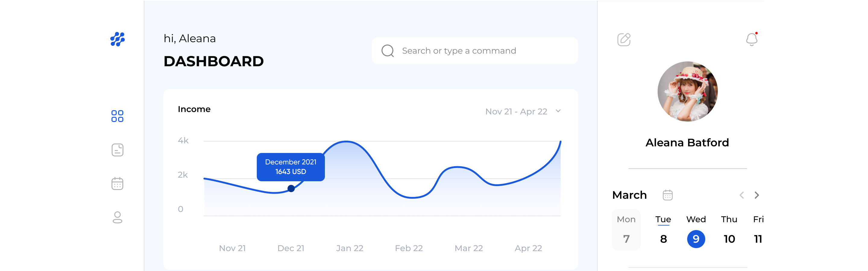Click the search magnifier icon
This screenshot has width=868, height=271.
[388, 51]
